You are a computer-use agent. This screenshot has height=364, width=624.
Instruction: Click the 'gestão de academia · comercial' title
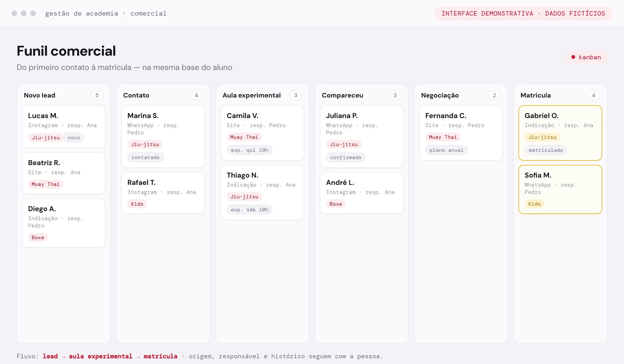(x=106, y=14)
